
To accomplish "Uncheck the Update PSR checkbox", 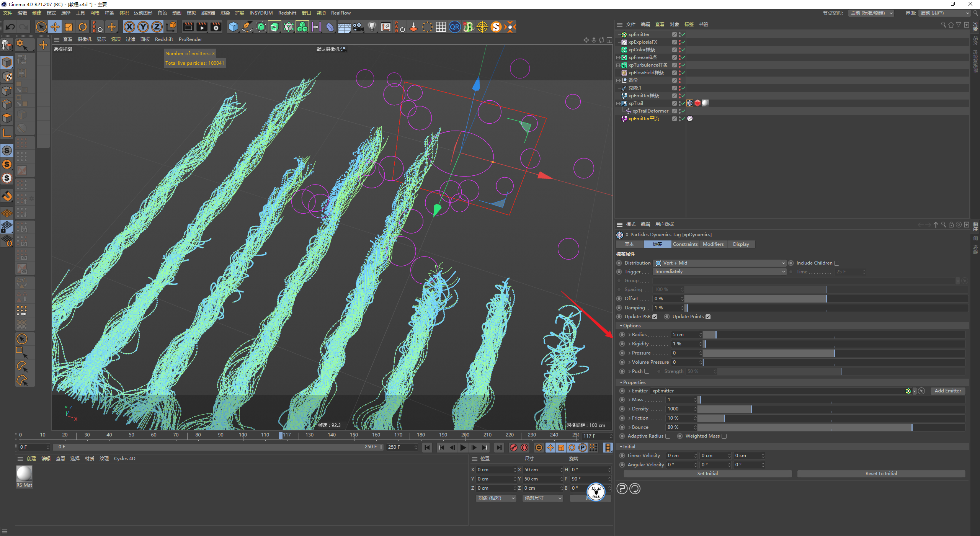I will [x=655, y=317].
